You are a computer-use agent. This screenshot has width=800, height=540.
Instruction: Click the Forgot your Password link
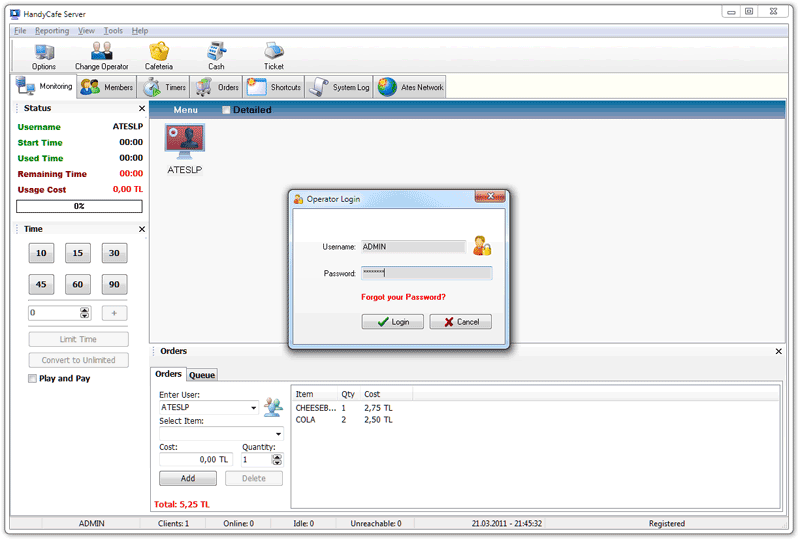click(x=403, y=297)
